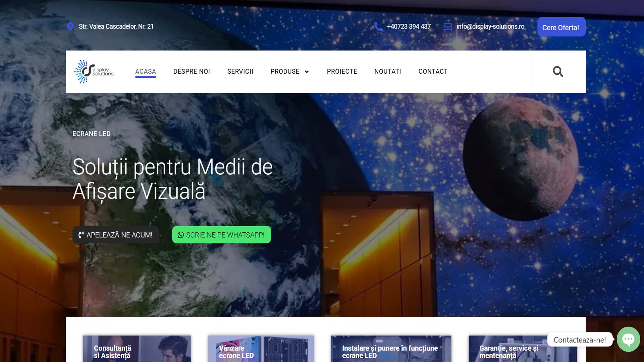The height and width of the screenshot is (362, 644).
Task: Click the APELEAZĂ-NE ACUM! button
Action: tap(115, 235)
